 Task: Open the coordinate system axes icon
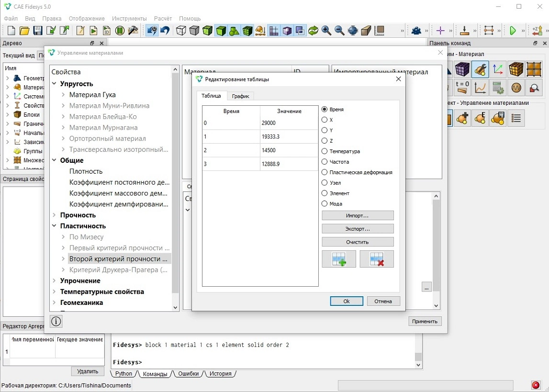coord(498,69)
